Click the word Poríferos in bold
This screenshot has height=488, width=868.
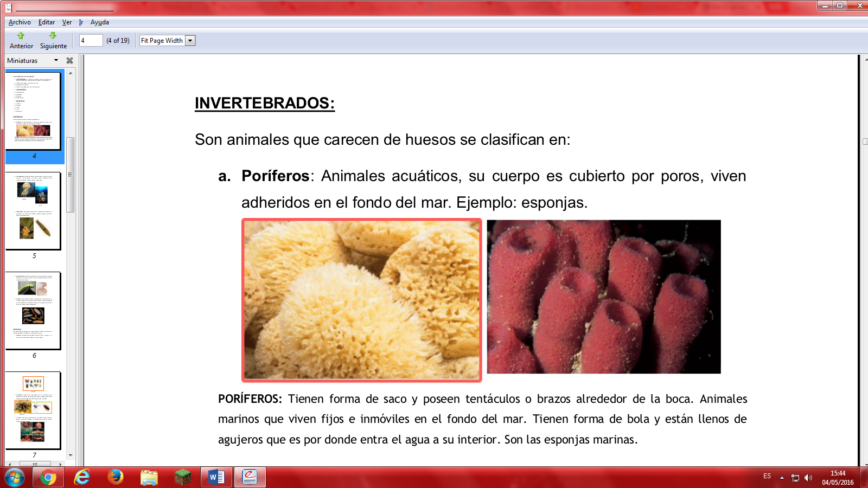point(275,176)
